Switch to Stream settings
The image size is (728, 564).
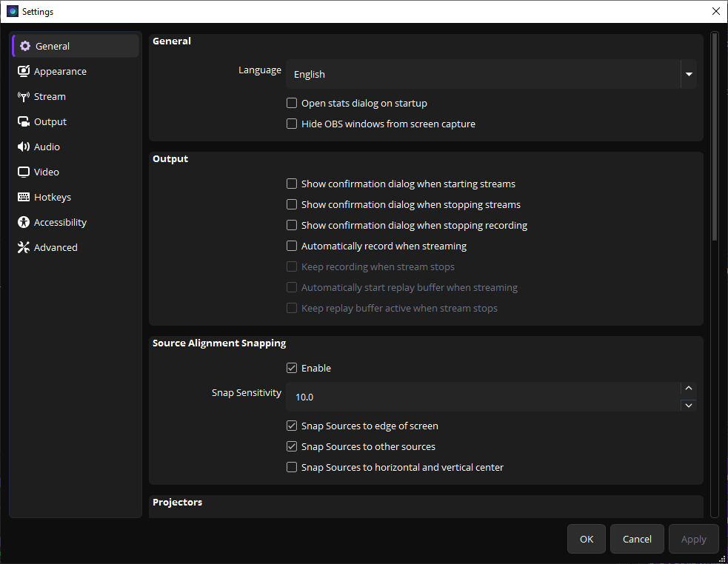click(x=76, y=96)
